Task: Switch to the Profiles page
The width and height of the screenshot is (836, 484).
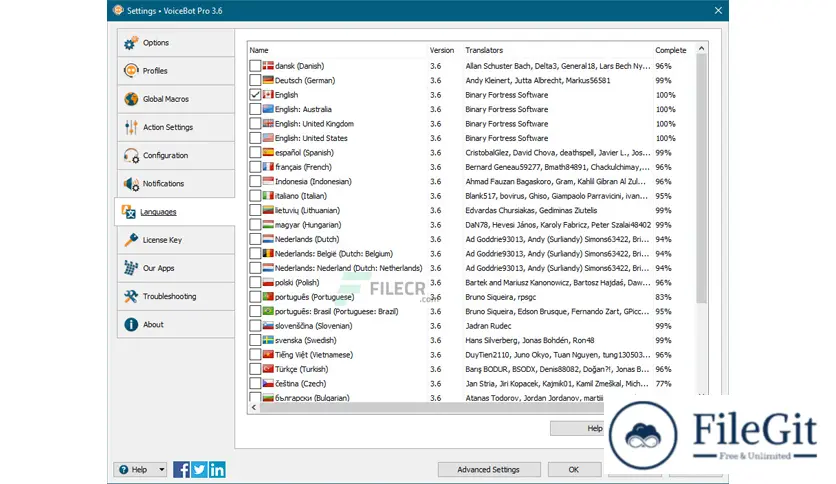Action: tap(176, 71)
